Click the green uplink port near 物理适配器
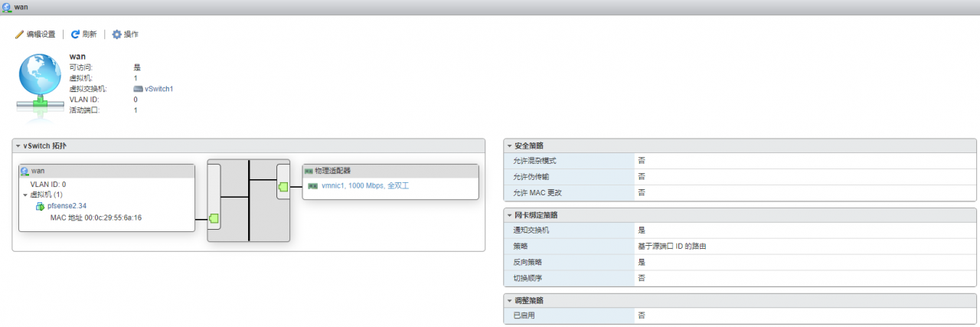The width and height of the screenshot is (980, 327). click(x=283, y=187)
